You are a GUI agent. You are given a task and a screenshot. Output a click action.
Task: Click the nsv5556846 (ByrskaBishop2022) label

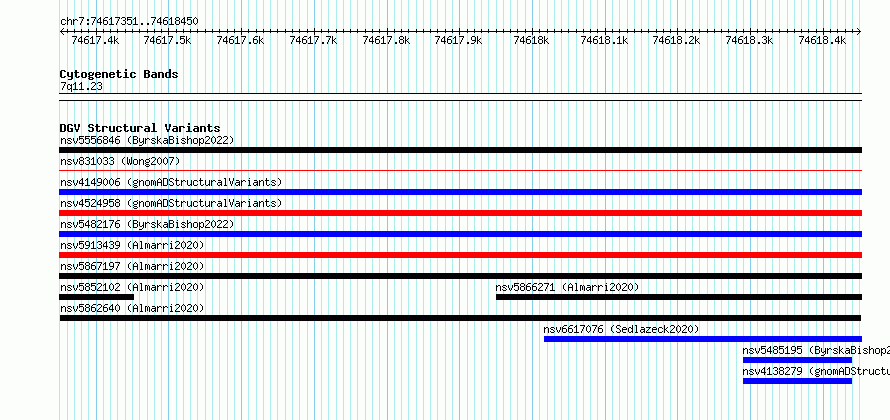pos(147,140)
